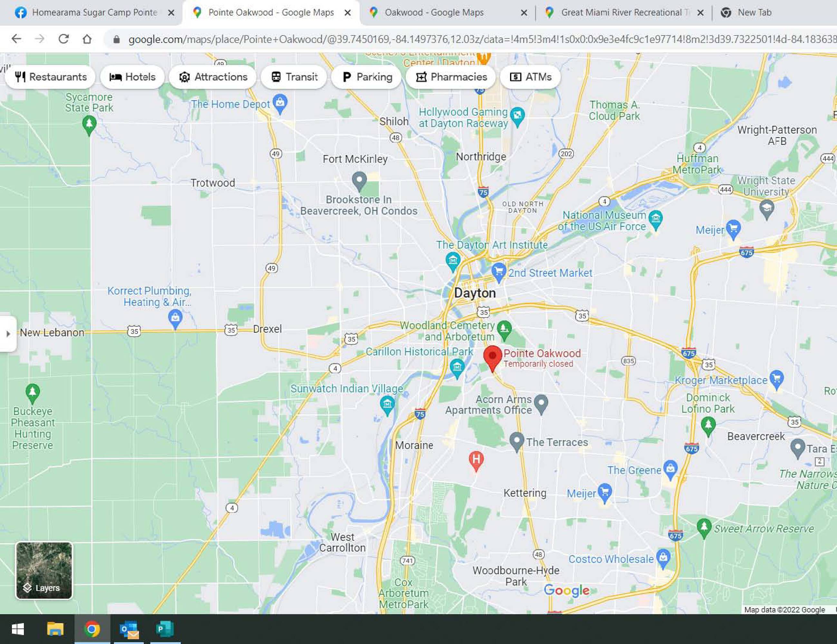
Task: Select The Home Depot shopping pin
Action: pos(280,103)
